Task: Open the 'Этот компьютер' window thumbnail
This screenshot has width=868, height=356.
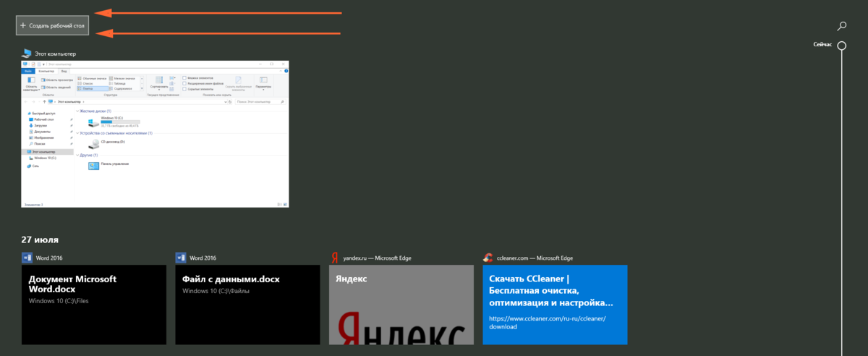Action: (155, 134)
